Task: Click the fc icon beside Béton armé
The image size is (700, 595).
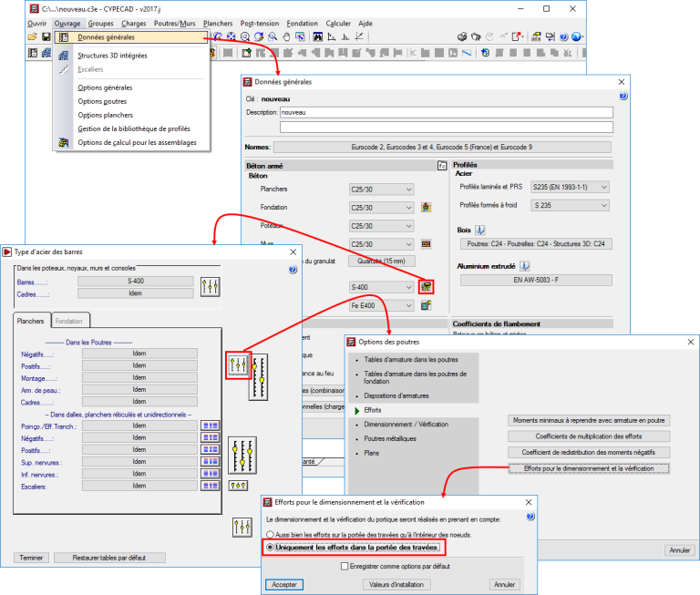Action: [x=442, y=166]
